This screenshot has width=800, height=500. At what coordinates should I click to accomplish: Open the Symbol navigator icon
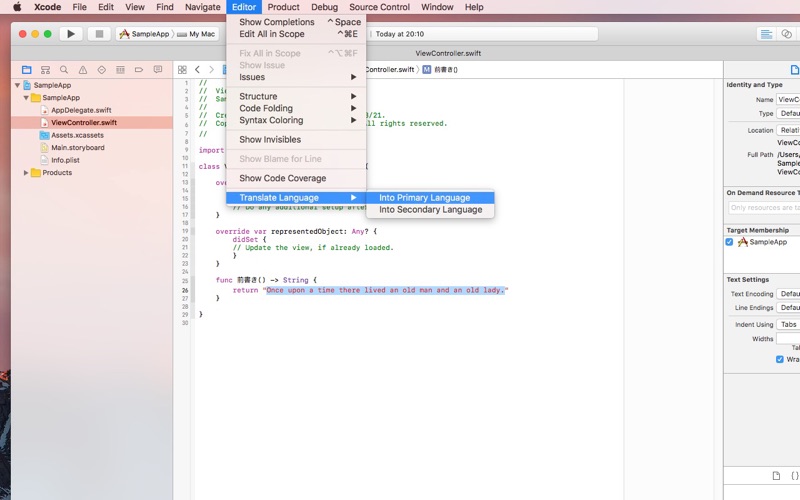45,69
